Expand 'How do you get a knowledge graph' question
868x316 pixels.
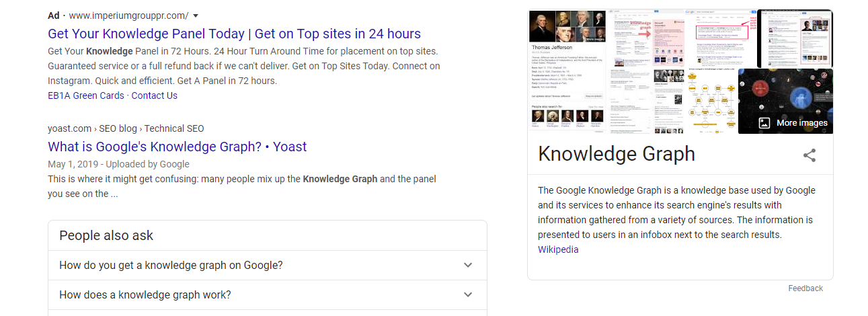click(x=268, y=265)
